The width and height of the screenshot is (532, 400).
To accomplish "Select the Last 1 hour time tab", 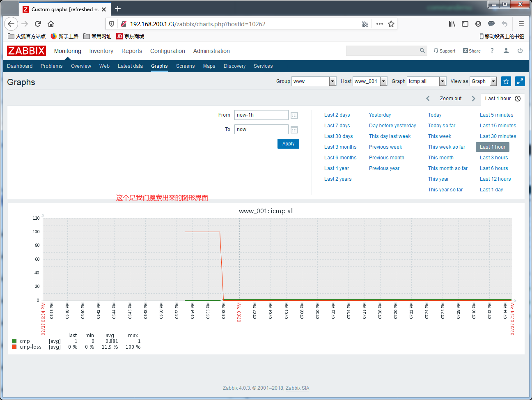I will point(502,99).
